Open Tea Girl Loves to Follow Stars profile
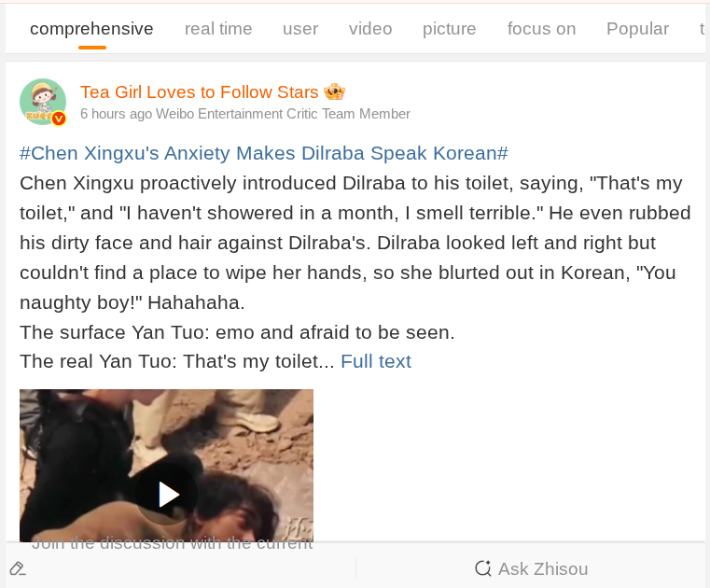Image resolution: width=710 pixels, height=588 pixels. [200, 92]
